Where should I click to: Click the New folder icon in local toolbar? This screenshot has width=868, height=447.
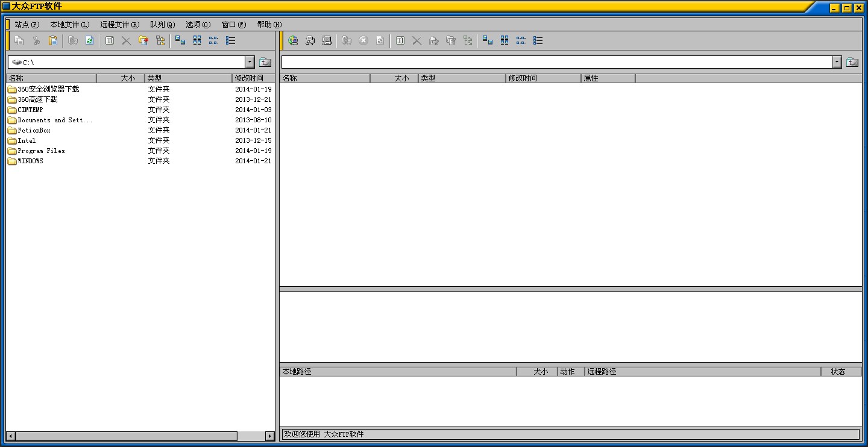(x=143, y=40)
